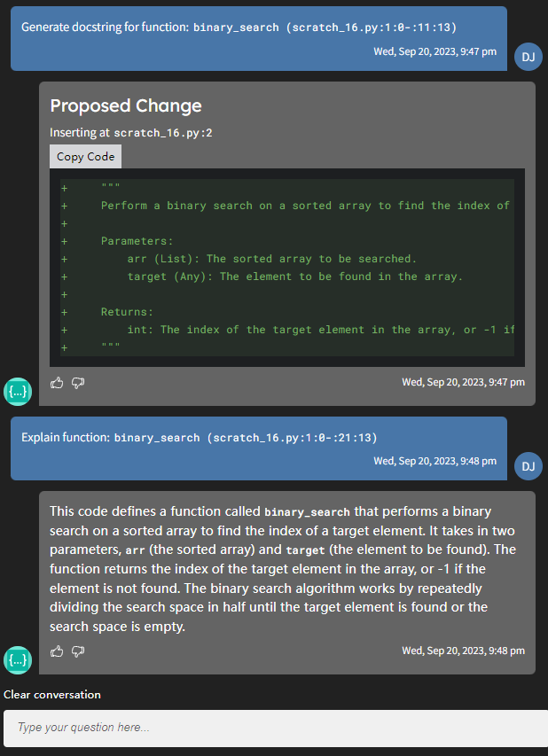
Task: Click the assistant avatar beside the explanation message
Action: [18, 659]
